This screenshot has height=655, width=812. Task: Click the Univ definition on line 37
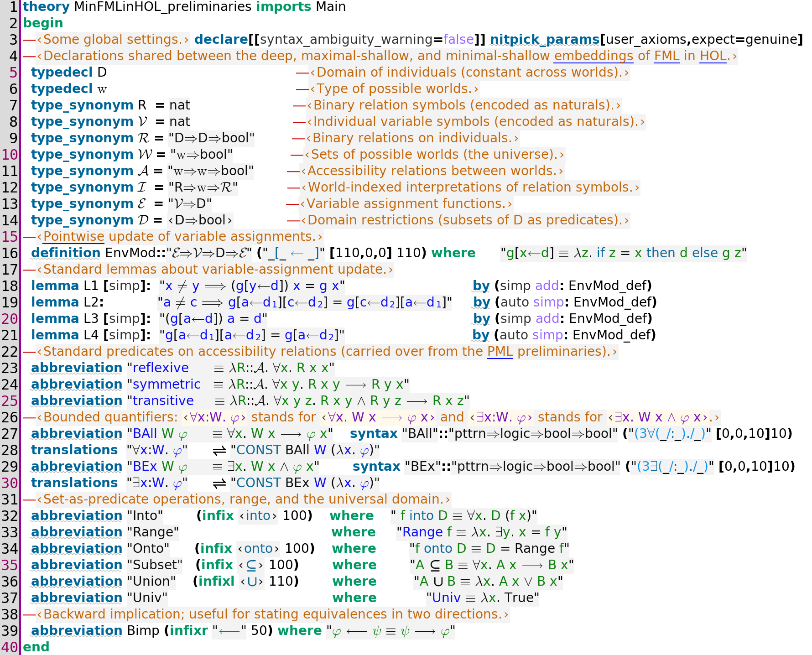(x=483, y=598)
